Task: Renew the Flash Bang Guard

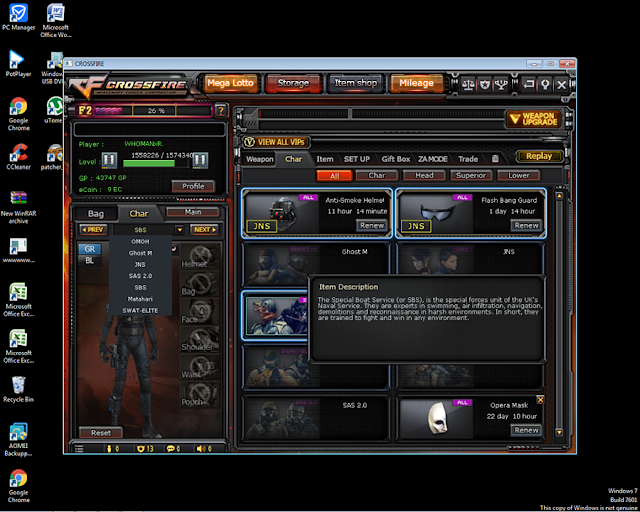Action: (x=526, y=225)
